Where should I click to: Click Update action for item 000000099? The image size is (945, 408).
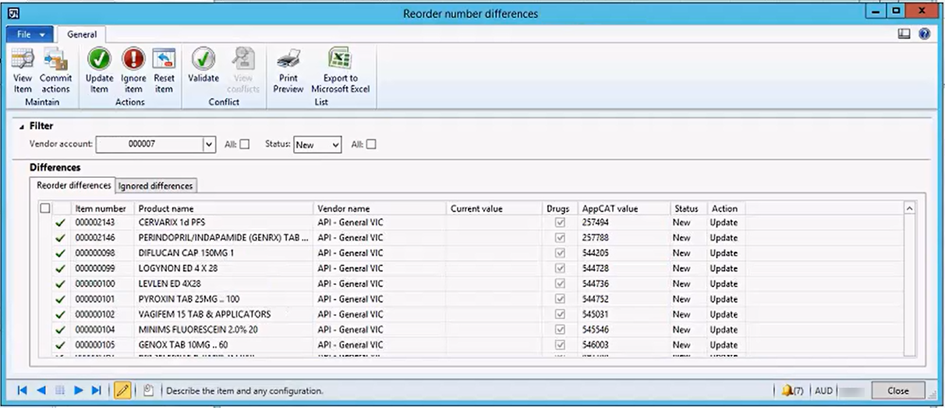tap(724, 268)
